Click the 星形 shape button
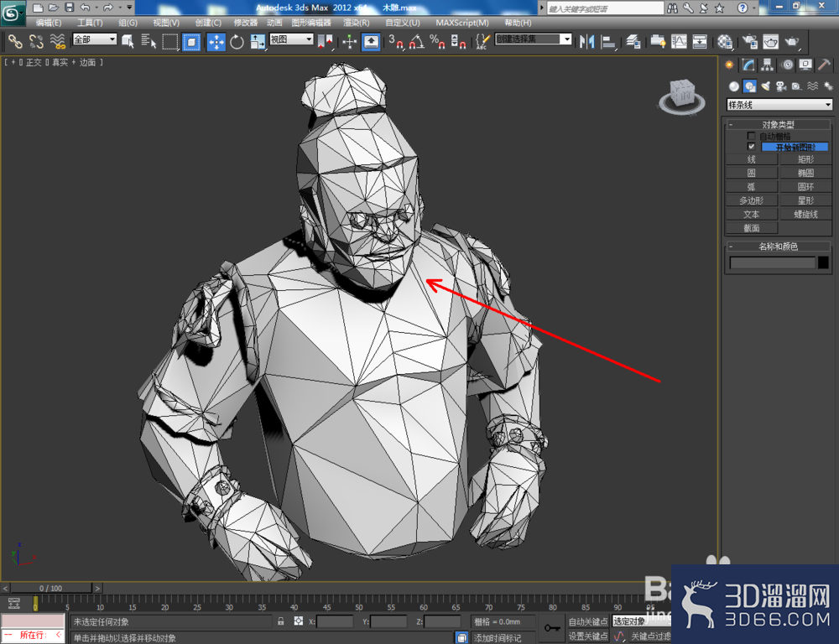The image size is (839, 644). [x=805, y=200]
